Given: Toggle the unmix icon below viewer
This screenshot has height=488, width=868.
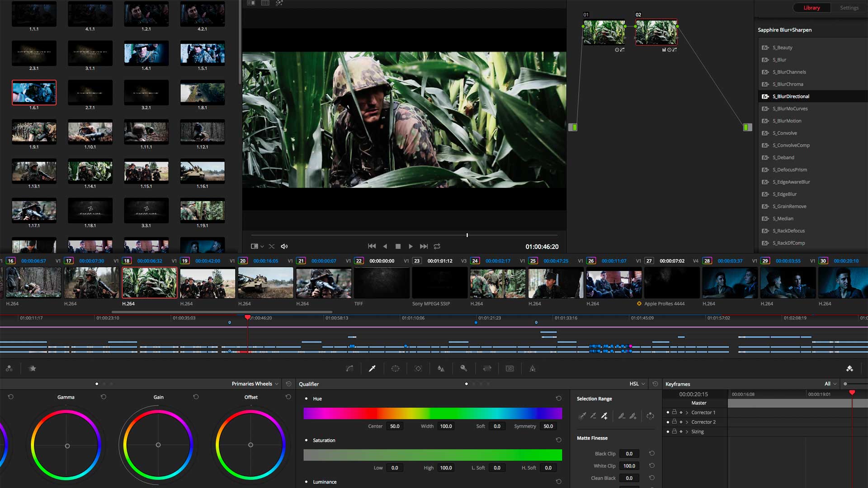Looking at the screenshot, I should [x=271, y=246].
